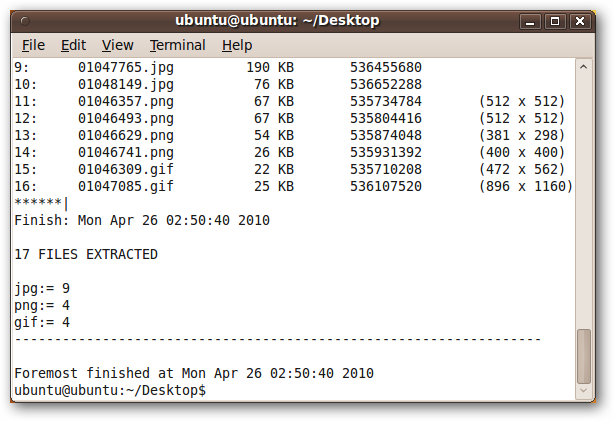The height and width of the screenshot is (421, 614).
Task: Click the scrollbar down arrow
Action: pos(583,390)
